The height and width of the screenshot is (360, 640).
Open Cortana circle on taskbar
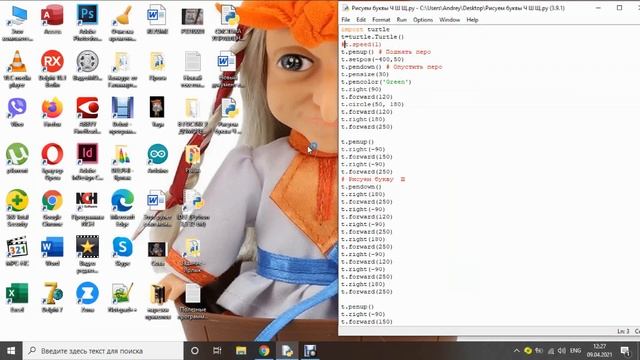195,351
